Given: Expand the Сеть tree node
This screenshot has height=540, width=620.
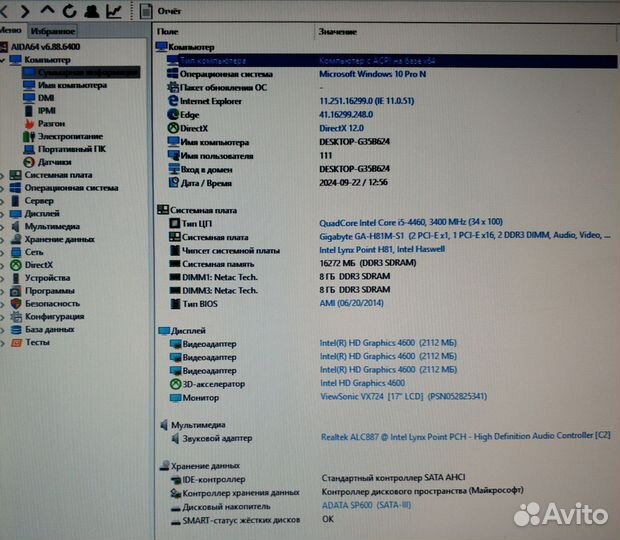Looking at the screenshot, I should 2,252.
